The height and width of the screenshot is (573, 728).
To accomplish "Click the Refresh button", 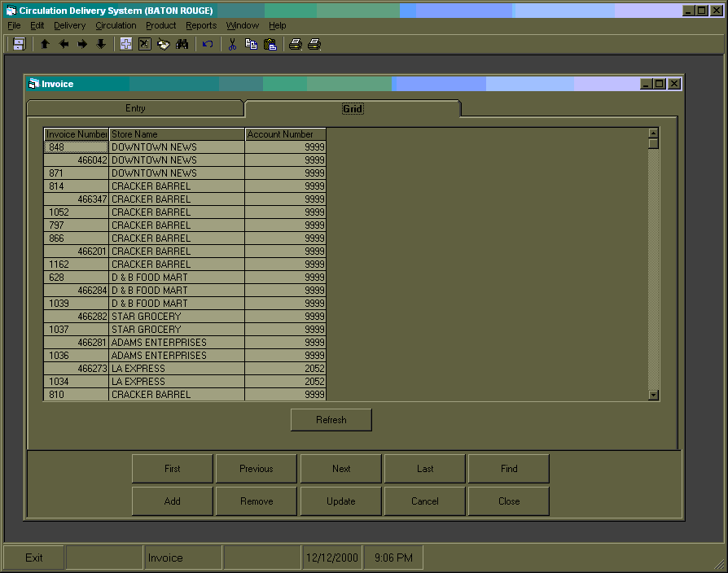I will 331,420.
